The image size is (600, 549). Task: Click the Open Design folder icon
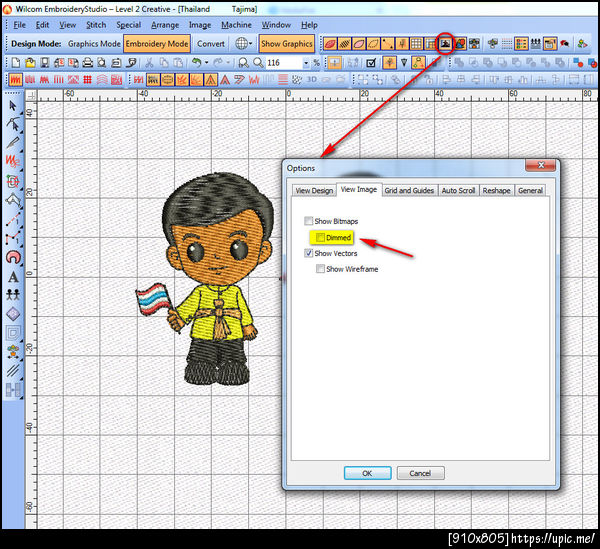pyautogui.click(x=30, y=63)
